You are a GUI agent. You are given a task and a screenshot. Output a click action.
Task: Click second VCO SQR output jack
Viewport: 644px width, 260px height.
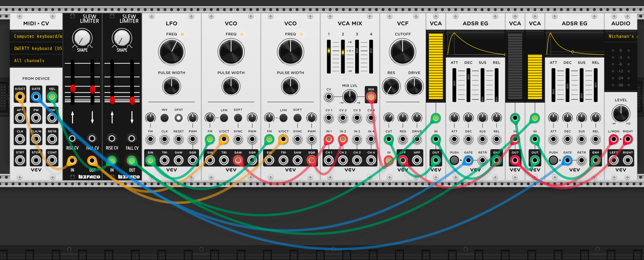click(x=311, y=160)
